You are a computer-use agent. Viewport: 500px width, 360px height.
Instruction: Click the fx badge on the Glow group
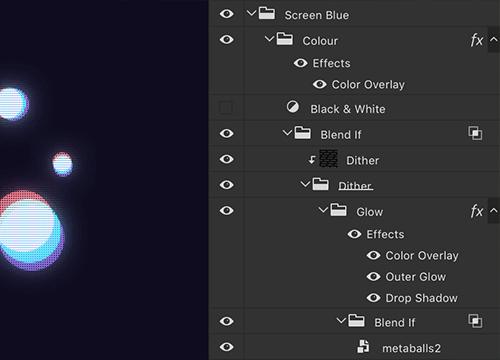pyautogui.click(x=477, y=211)
